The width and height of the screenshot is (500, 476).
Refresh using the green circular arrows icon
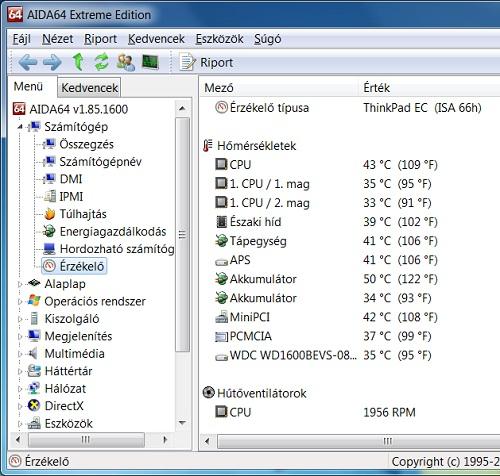coord(102,62)
